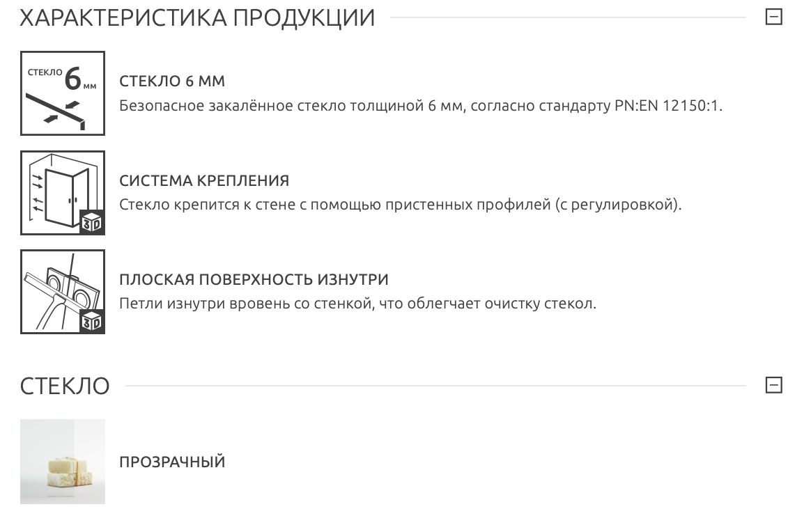Click the large number 6 in glass icon
The width and height of the screenshot is (804, 532).
(x=72, y=79)
